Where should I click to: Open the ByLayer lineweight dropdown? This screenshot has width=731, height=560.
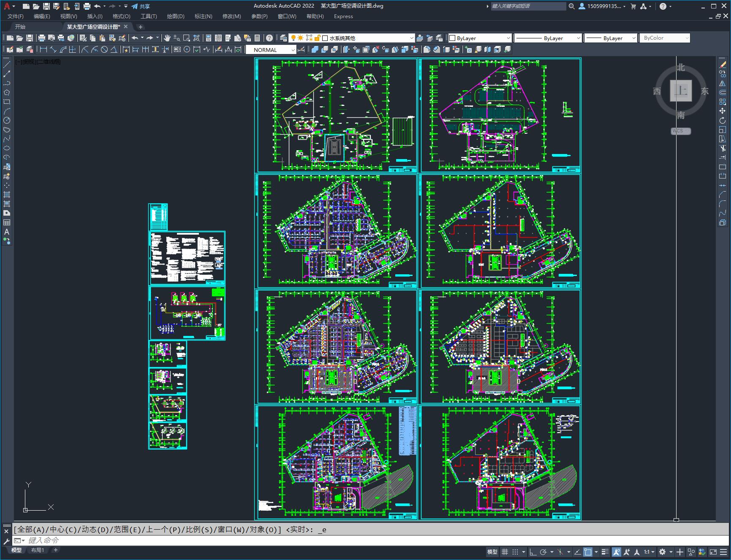click(x=610, y=38)
